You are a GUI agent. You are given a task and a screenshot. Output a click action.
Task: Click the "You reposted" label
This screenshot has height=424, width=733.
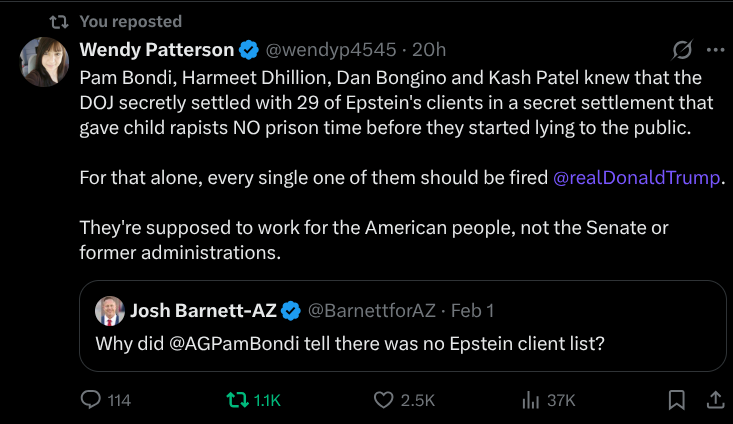coord(130,21)
